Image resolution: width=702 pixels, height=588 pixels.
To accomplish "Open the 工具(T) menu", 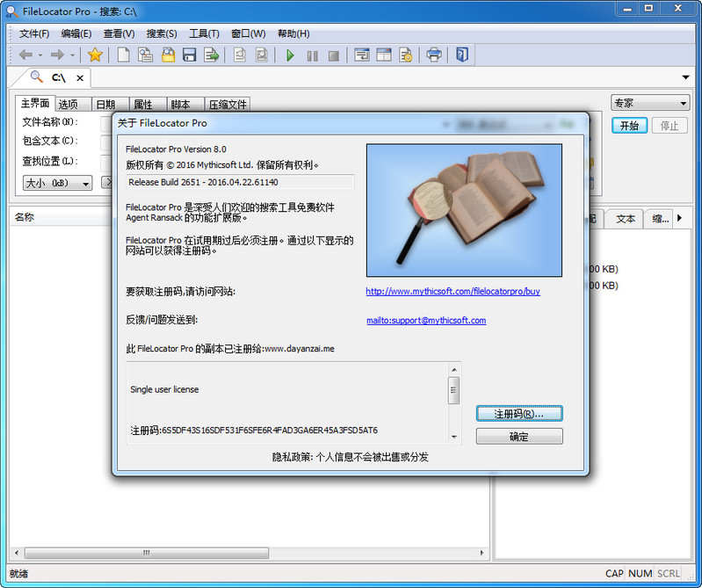I will pyautogui.click(x=204, y=33).
